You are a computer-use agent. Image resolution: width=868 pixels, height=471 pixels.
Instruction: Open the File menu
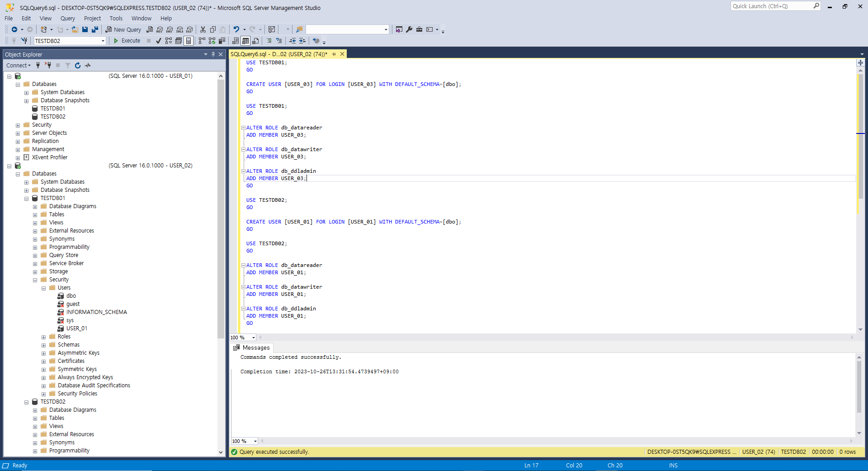[x=9, y=19]
